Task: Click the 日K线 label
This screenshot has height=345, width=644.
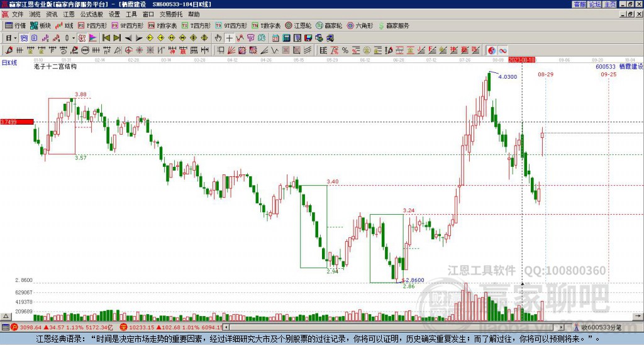Action: coord(9,63)
